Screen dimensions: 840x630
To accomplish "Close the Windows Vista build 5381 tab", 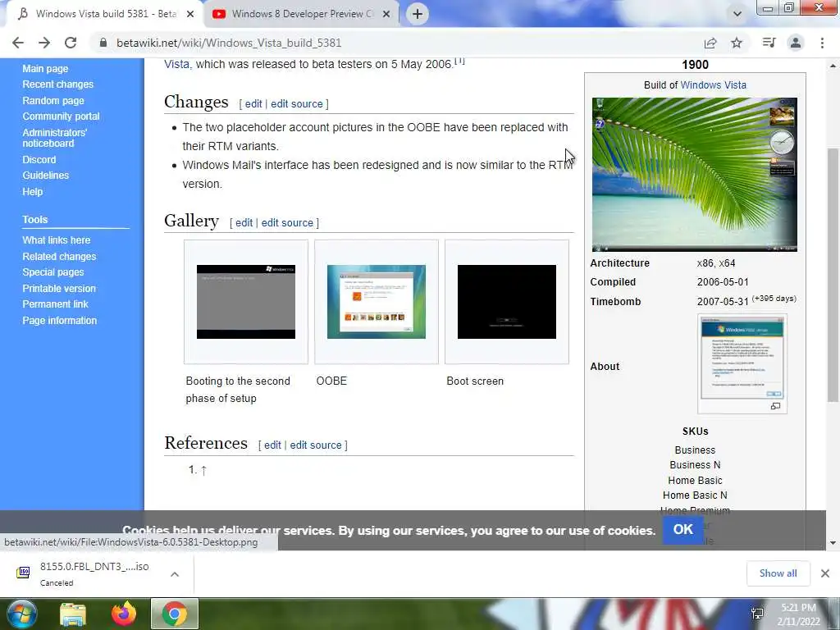I will (190, 15).
